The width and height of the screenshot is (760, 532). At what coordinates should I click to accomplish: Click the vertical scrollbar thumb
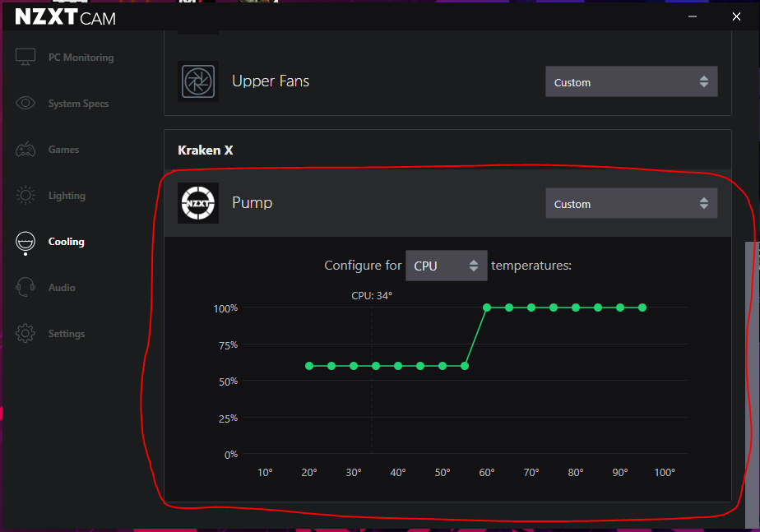tap(752, 385)
